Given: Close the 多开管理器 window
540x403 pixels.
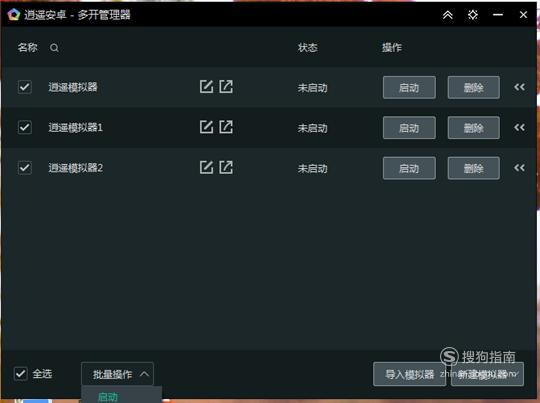Looking at the screenshot, I should point(523,15).
